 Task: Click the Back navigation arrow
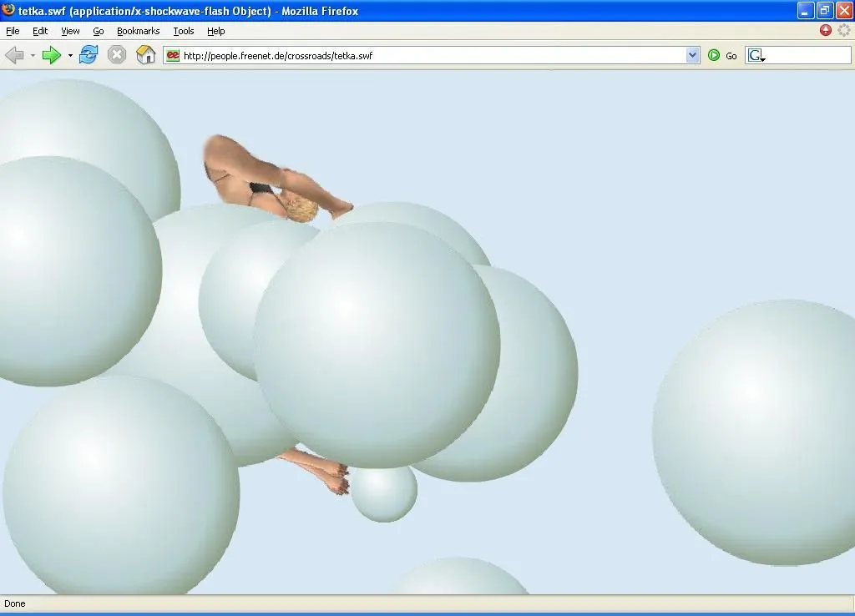tap(14, 55)
